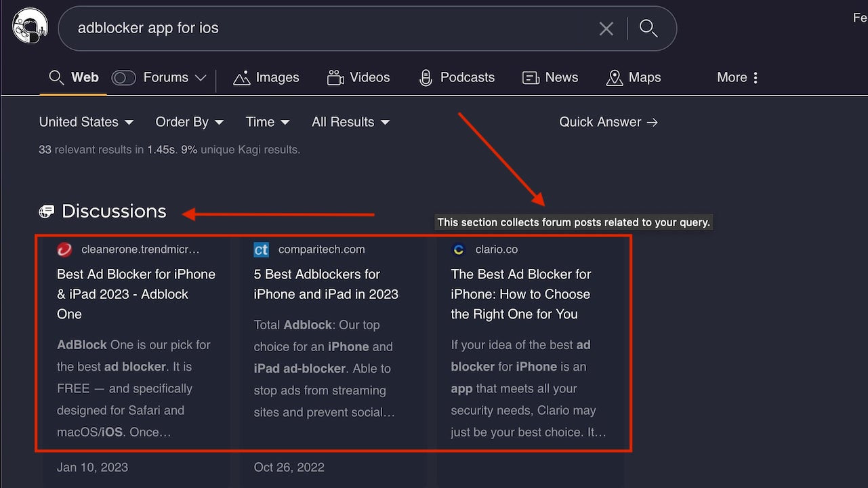Switch to the Images tab

point(266,77)
